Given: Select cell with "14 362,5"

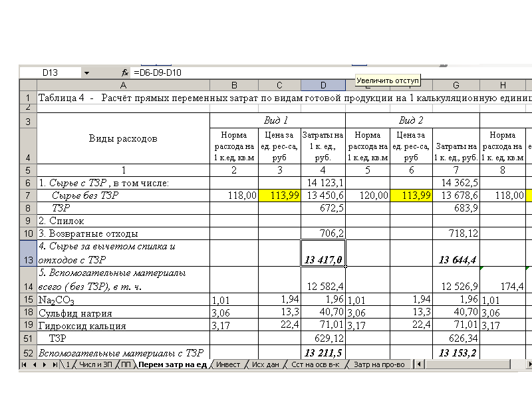Looking at the screenshot, I should 456,184.
